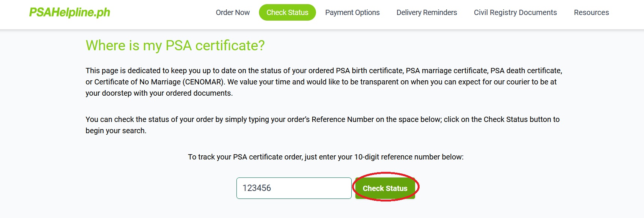Image resolution: width=644 pixels, height=218 pixels.
Task: Click "Reference Number" in the second paragraph
Action: (x=342, y=119)
